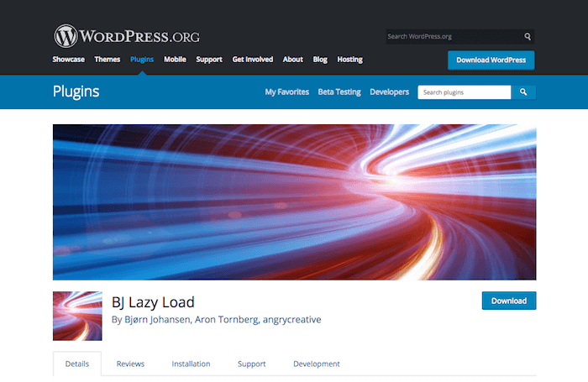
Task: Click the Download WordPress button
Action: click(491, 60)
